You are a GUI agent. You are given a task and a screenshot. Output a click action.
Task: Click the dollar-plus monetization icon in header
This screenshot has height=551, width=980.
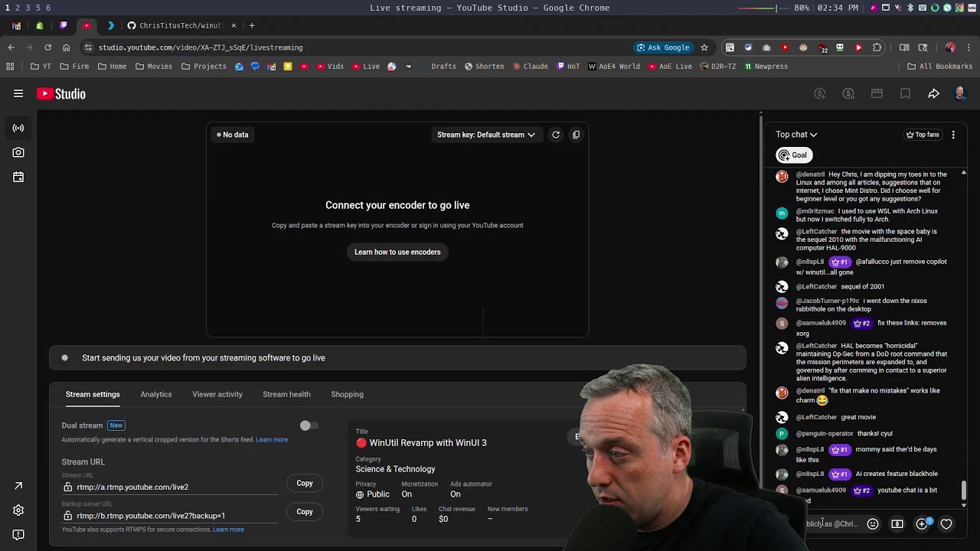[820, 93]
